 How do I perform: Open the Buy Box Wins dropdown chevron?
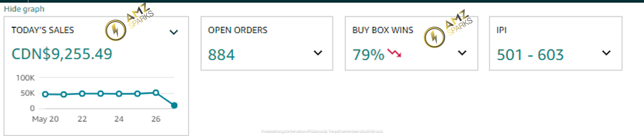tap(462, 53)
